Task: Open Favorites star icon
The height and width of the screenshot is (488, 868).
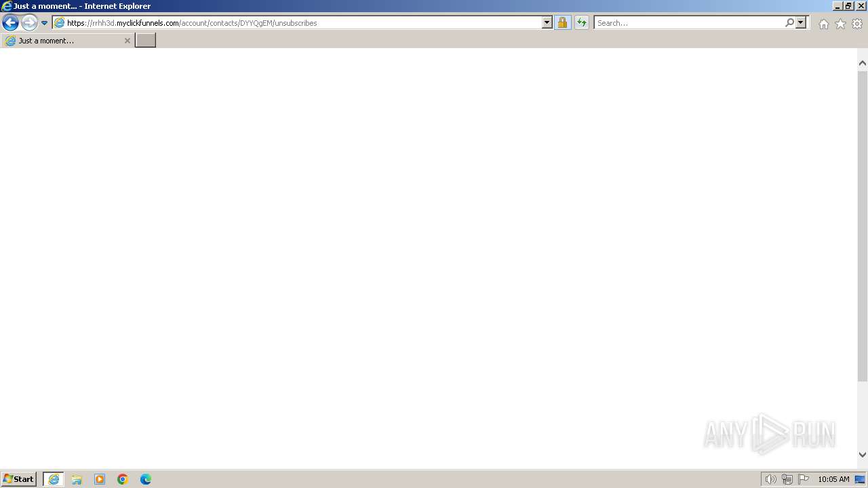Action: tap(840, 24)
